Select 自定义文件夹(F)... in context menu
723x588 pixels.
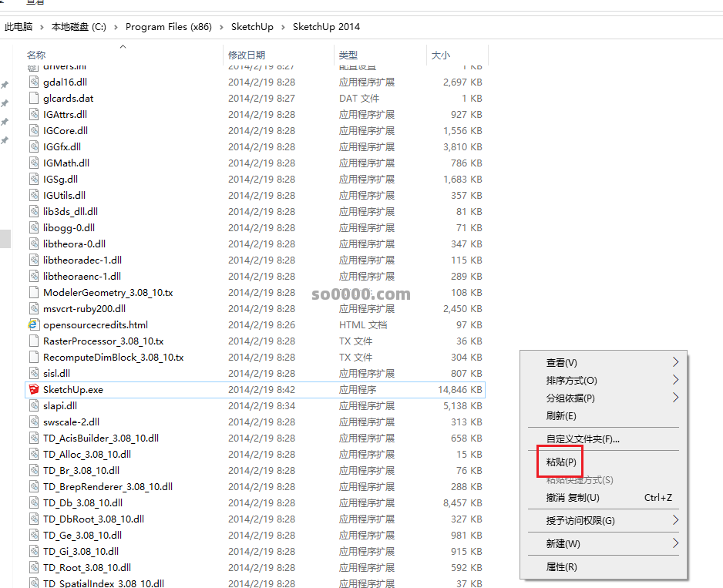[x=583, y=439]
